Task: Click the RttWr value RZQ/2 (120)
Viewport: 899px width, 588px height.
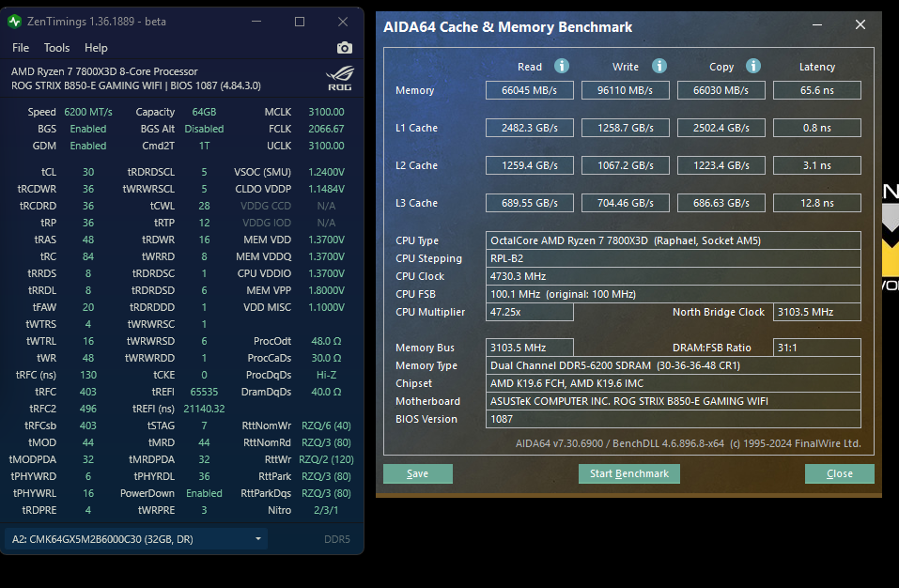Action: pyautogui.click(x=326, y=459)
